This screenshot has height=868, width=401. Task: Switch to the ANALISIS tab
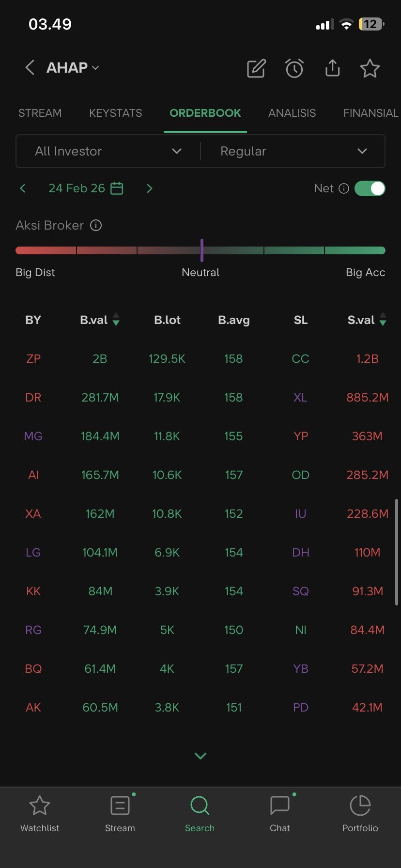point(292,113)
